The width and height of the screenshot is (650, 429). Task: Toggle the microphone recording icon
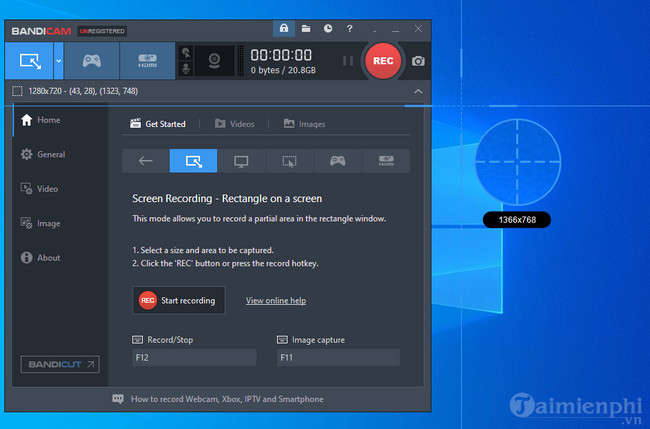[x=186, y=68]
